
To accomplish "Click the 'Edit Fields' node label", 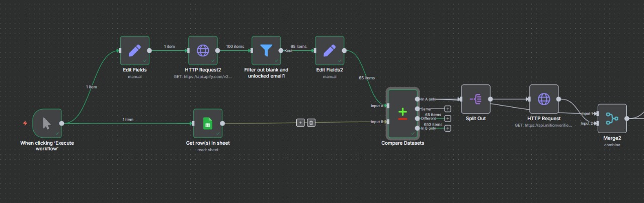I will [x=134, y=70].
